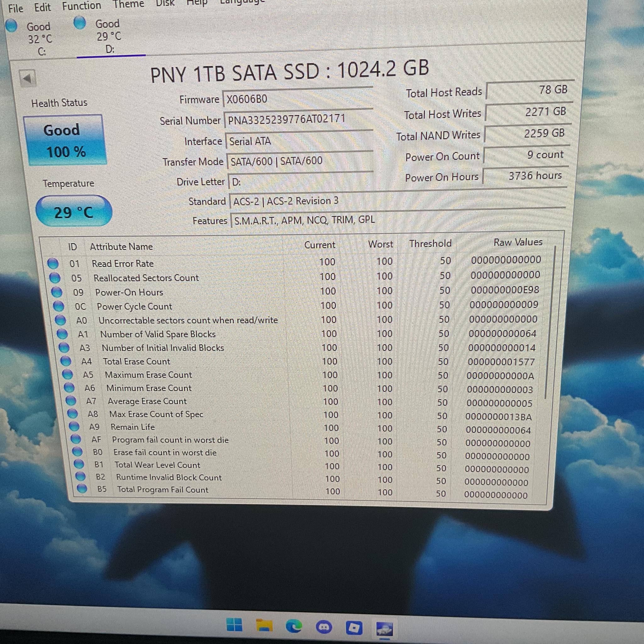
Task: Click the status circle for Remain Life
Action: pyautogui.click(x=74, y=426)
